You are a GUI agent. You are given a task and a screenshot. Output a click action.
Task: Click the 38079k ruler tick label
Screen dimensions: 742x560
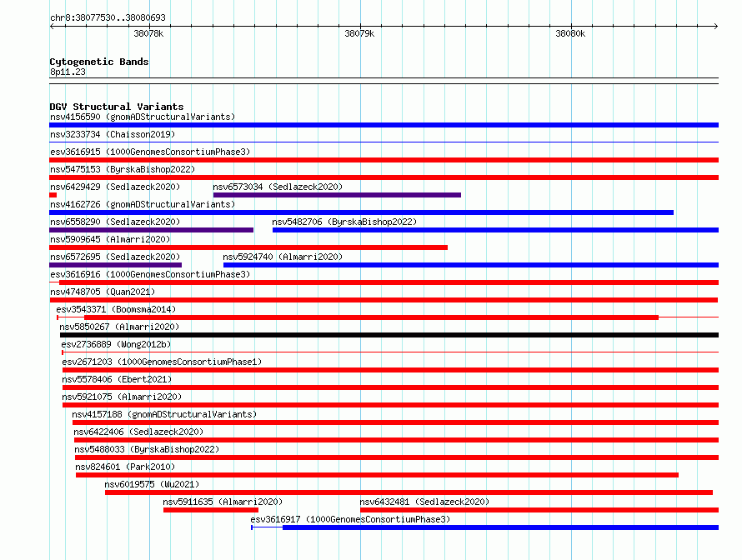[x=359, y=33]
